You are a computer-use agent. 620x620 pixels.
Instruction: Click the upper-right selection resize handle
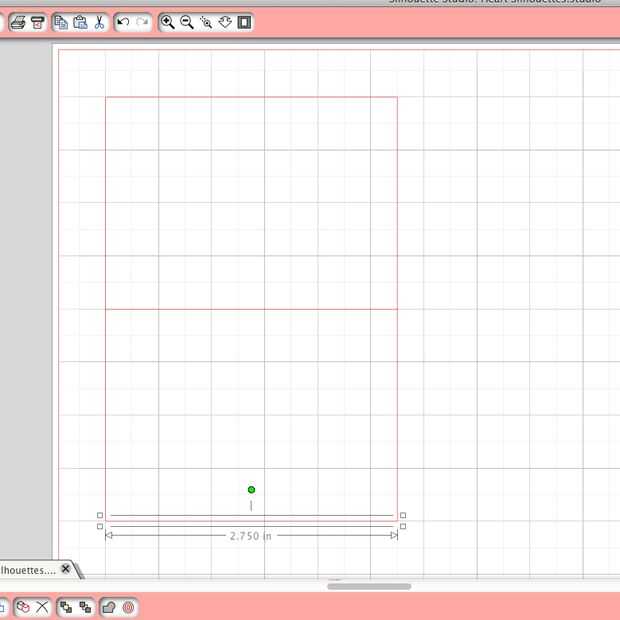coord(403,515)
